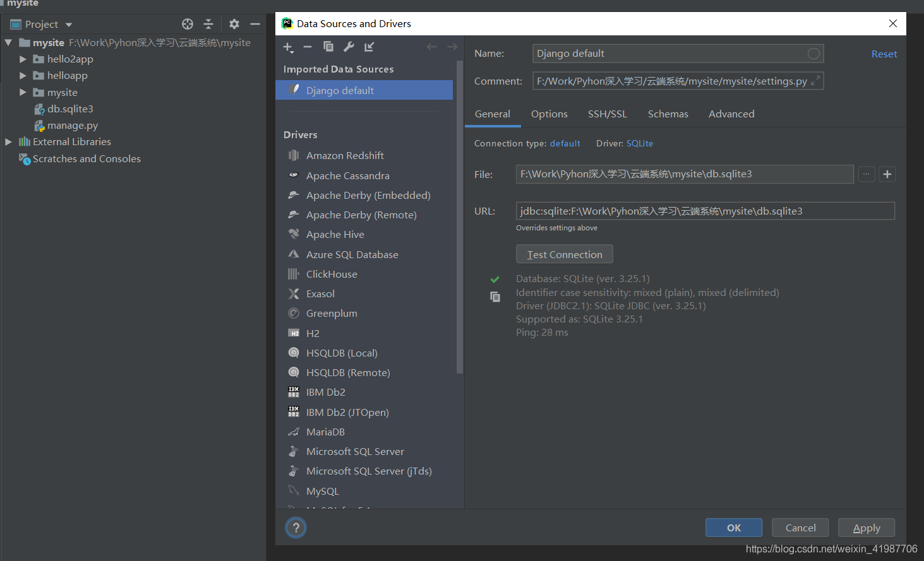
Task: Confirm with the OK button
Action: click(734, 528)
